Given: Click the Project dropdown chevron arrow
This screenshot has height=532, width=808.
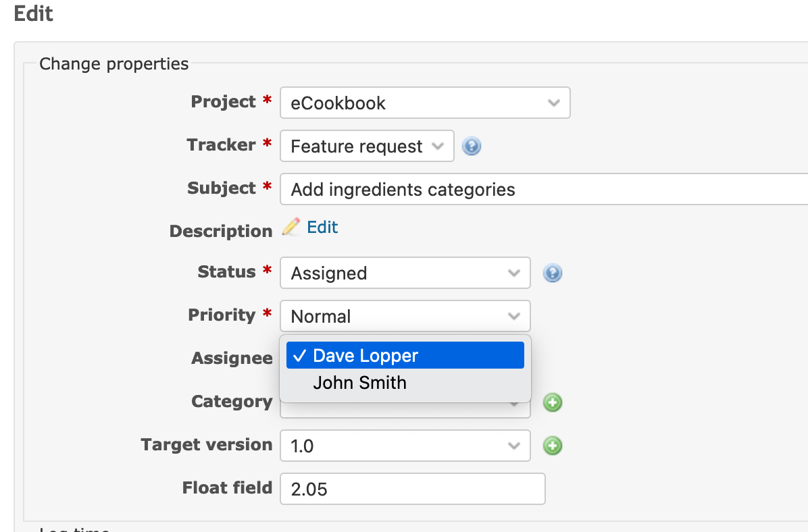Looking at the screenshot, I should click(554, 103).
